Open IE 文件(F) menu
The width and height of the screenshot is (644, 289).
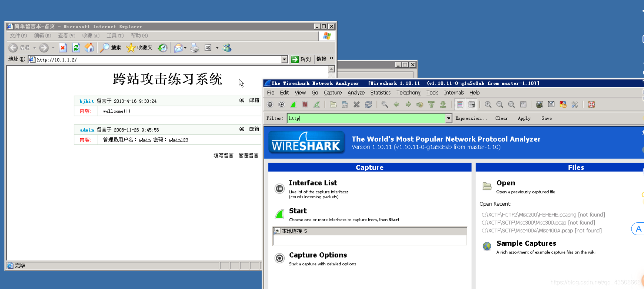[19, 36]
